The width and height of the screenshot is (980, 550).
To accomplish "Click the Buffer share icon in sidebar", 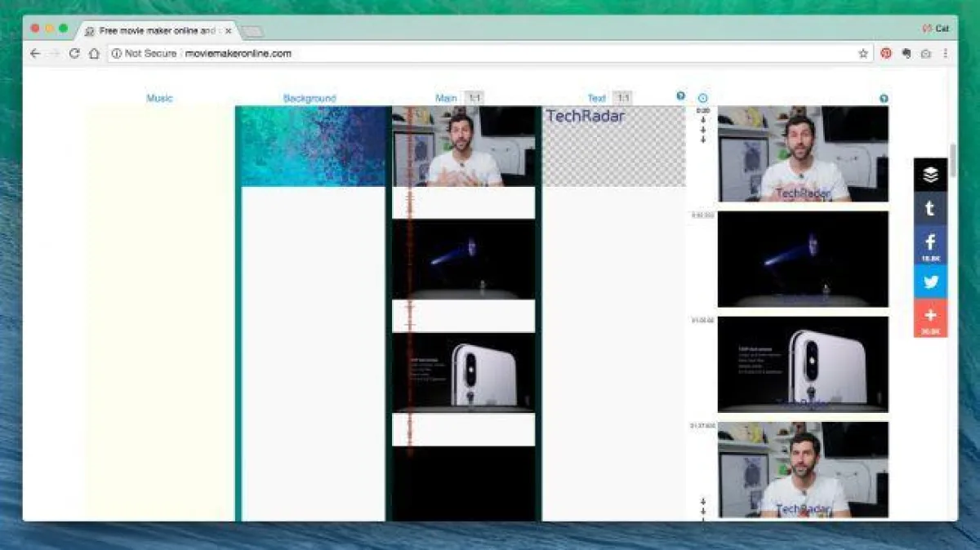I will pos(930,175).
